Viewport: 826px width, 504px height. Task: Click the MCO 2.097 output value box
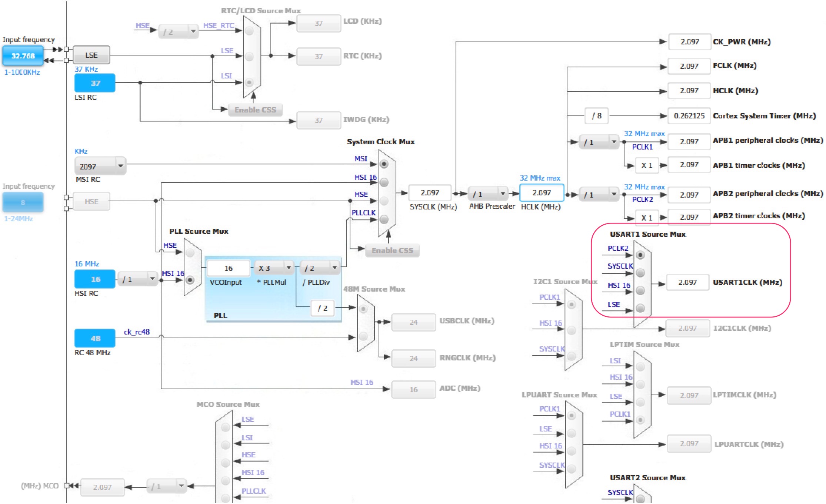102,487
